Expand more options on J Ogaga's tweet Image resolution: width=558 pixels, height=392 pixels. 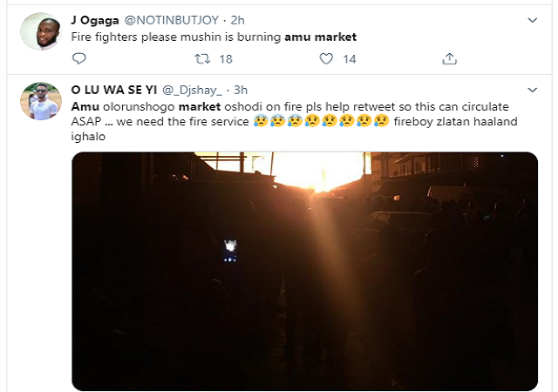533,19
